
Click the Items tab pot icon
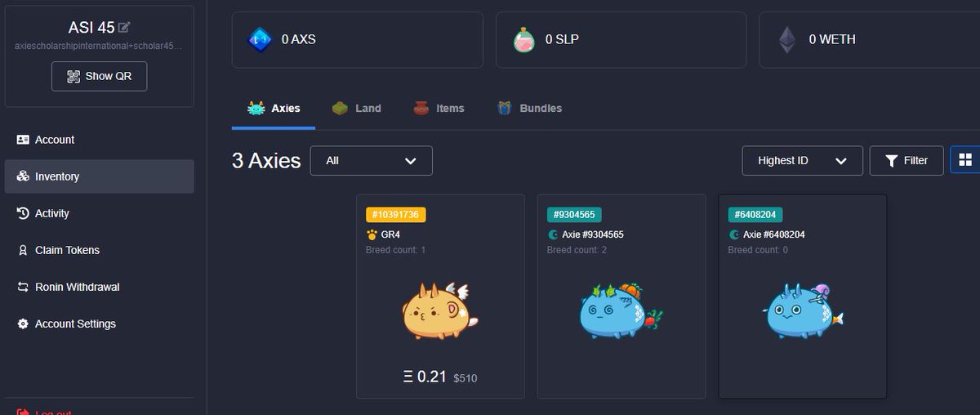[421, 108]
